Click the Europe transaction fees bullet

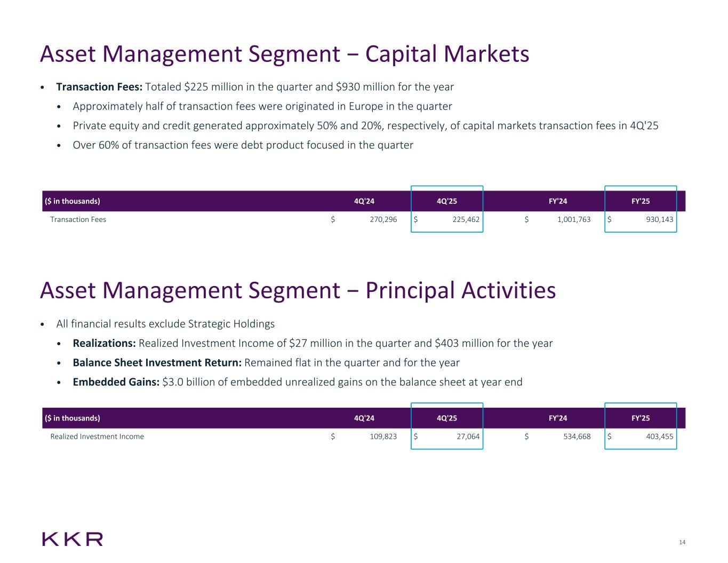point(262,106)
